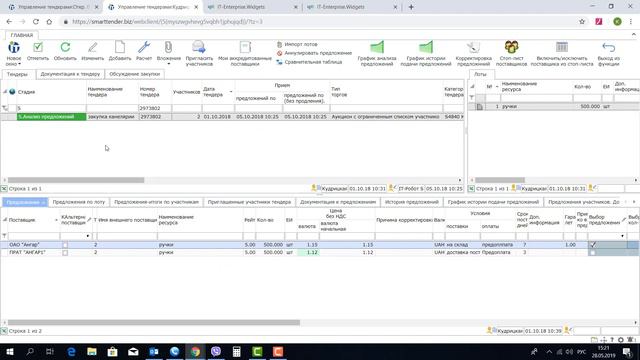640x360 pixels.
Task: Refresh data with Обновить icon
Action: [x=65, y=47]
